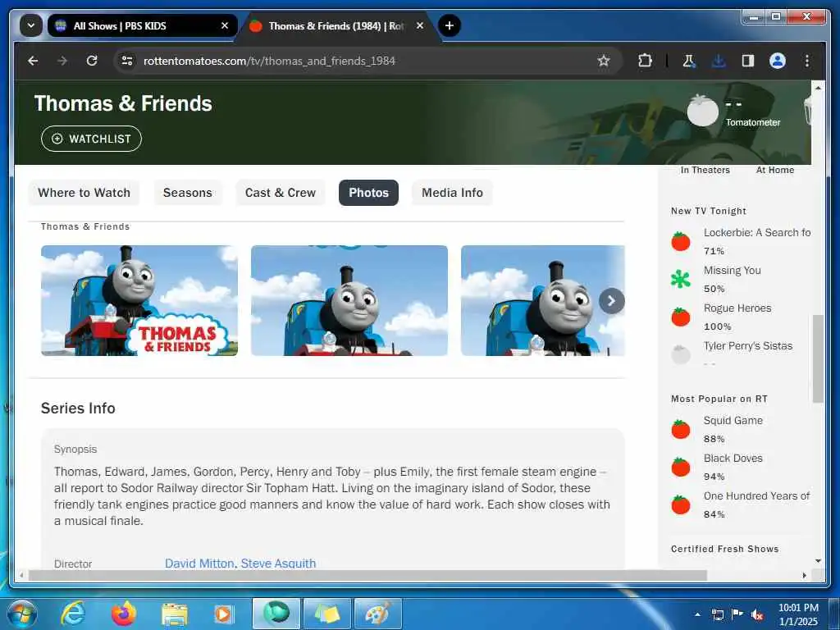Select the Photos section tab

pos(368,193)
